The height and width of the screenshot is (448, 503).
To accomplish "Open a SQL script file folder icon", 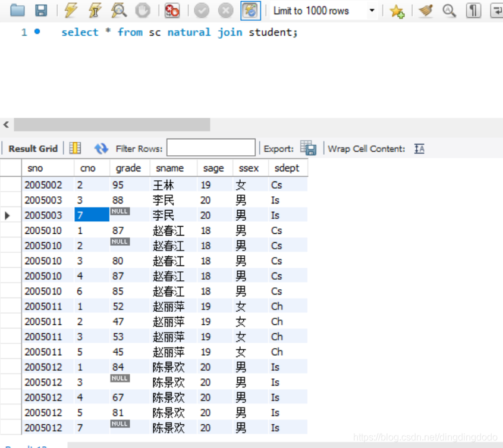I will tap(17, 11).
